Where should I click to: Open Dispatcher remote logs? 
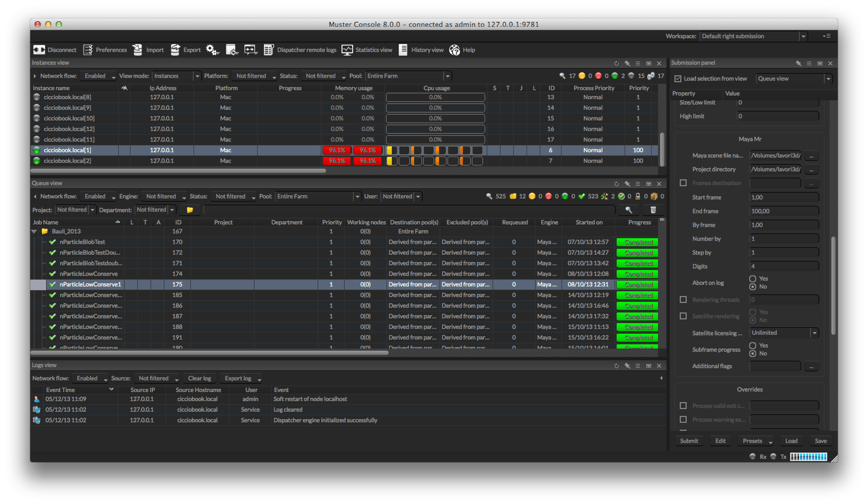(300, 50)
